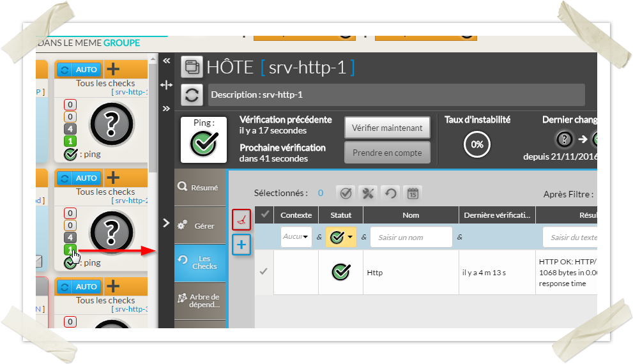Image resolution: width=633 pixels, height=364 pixels.
Task: Toggle AUTO refresh on srv-http-2 card
Action: click(80, 178)
